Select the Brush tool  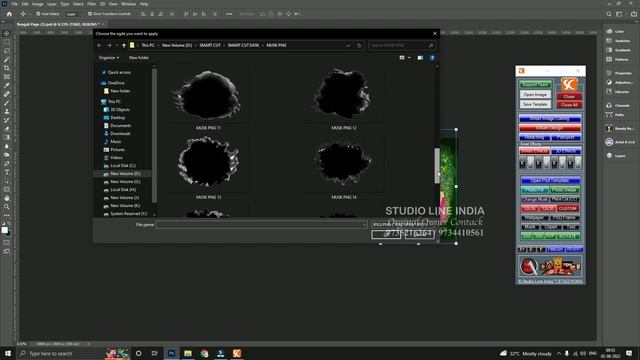click(7, 102)
